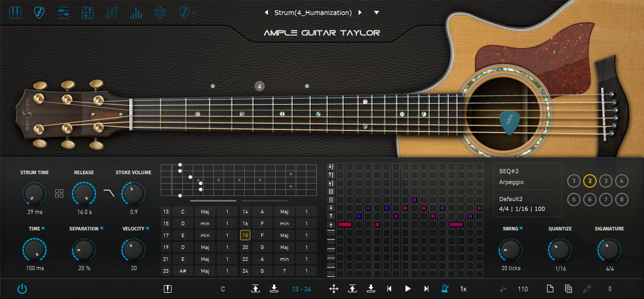Screen dimensions: 644x299
Task: Click the Strum(4_Humanization) preset name
Action: point(313,12)
